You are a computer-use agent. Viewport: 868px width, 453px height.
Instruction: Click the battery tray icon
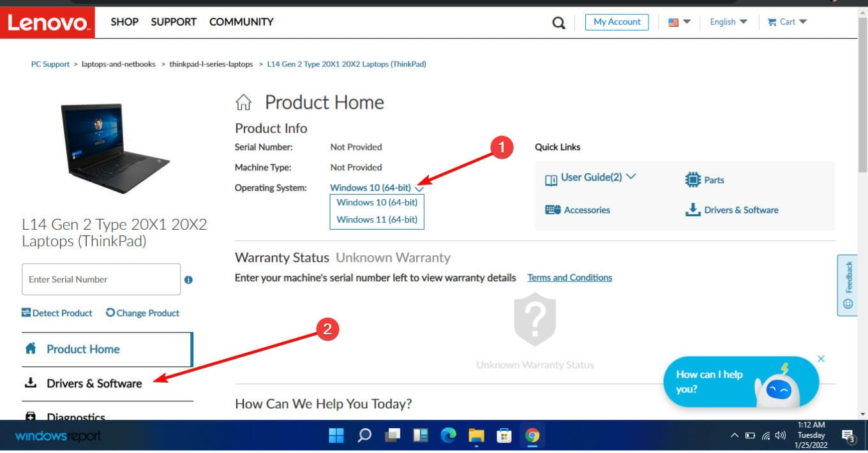coord(751,436)
